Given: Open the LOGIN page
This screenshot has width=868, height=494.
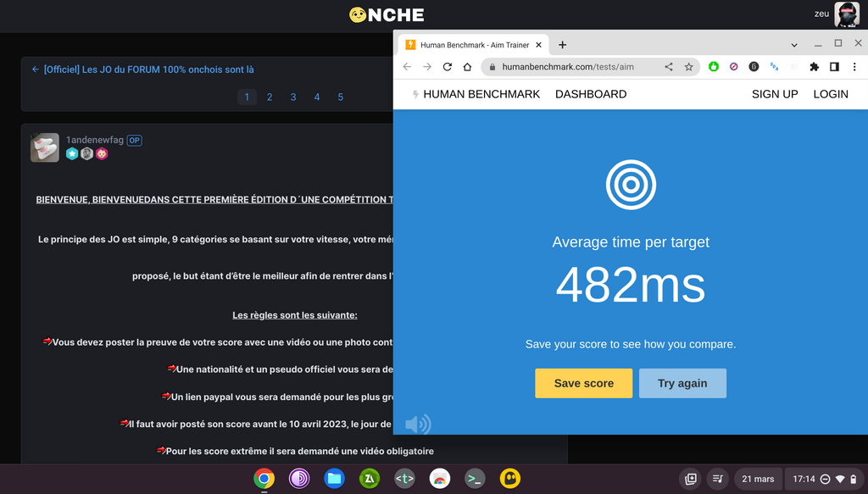Looking at the screenshot, I should (x=831, y=94).
